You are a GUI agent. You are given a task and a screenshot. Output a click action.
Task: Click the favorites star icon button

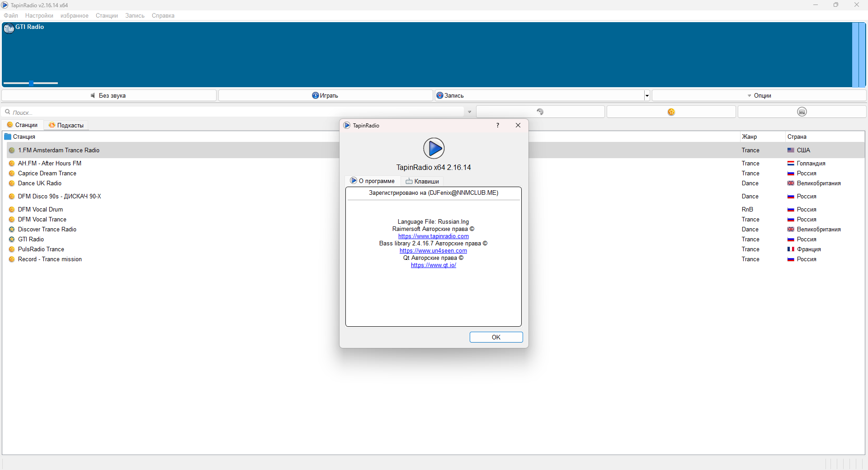671,112
